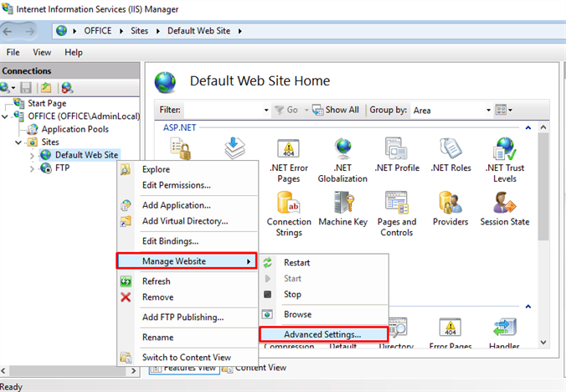Click the Delete Connection icon in Connections toolbar
Viewport: 566px width, 392px height.
pyautogui.click(x=67, y=88)
